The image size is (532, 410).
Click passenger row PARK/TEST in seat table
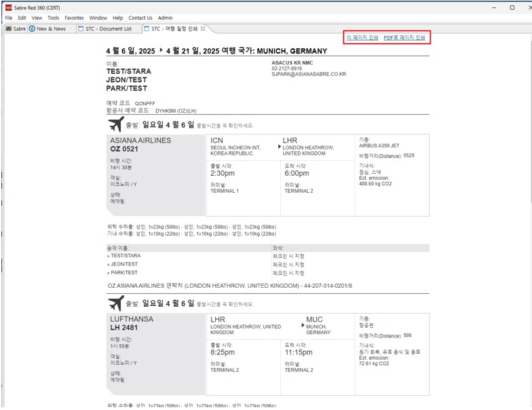[x=268, y=273]
